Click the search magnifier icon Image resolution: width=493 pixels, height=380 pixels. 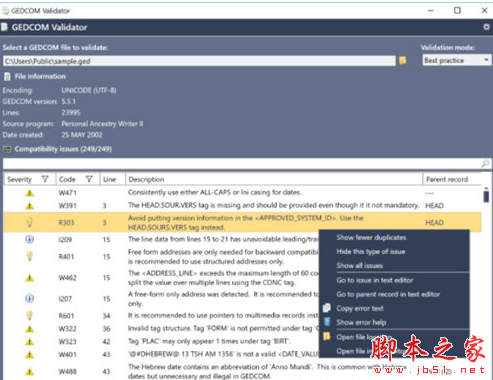485,163
